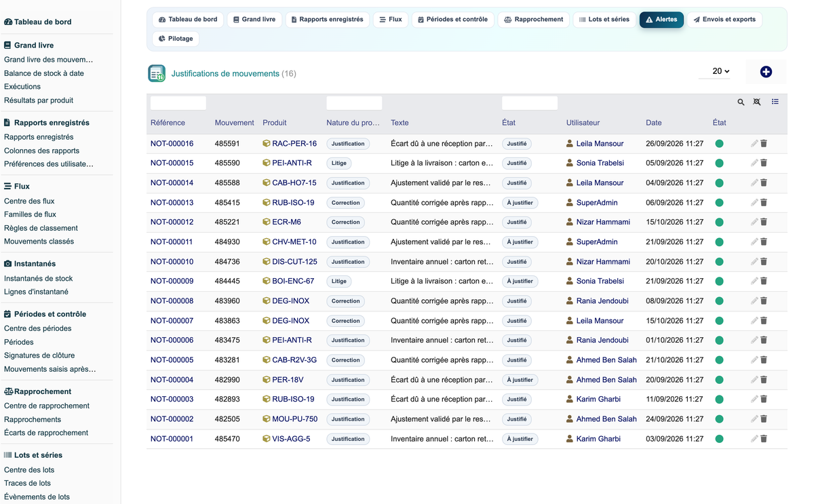Open the Tableau de bord tab

188,20
